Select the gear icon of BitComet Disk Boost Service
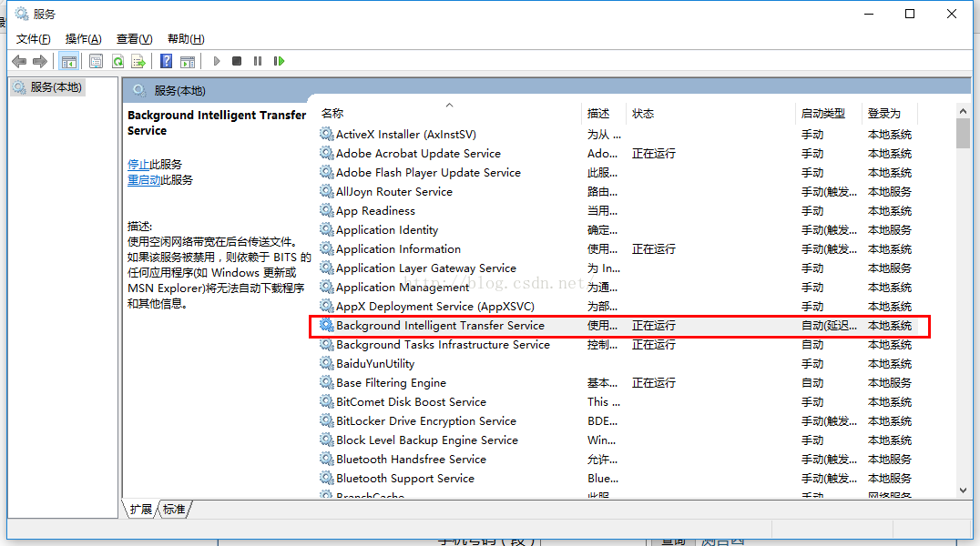Image resolution: width=980 pixels, height=546 pixels. pos(326,401)
